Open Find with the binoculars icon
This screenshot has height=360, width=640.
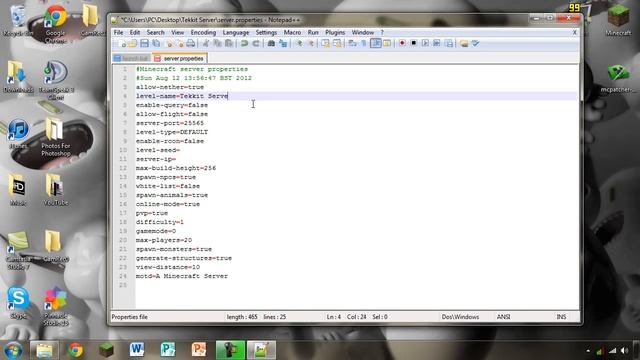(x=271, y=43)
